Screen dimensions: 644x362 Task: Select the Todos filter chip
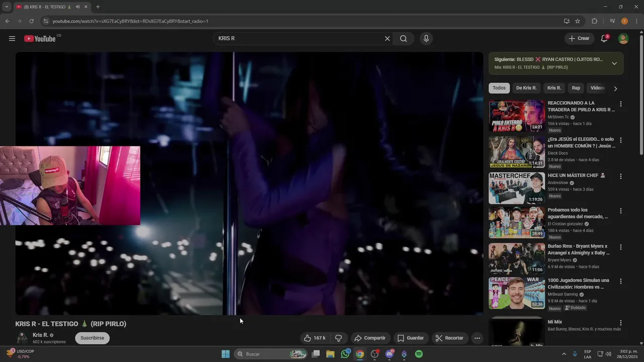click(x=499, y=88)
